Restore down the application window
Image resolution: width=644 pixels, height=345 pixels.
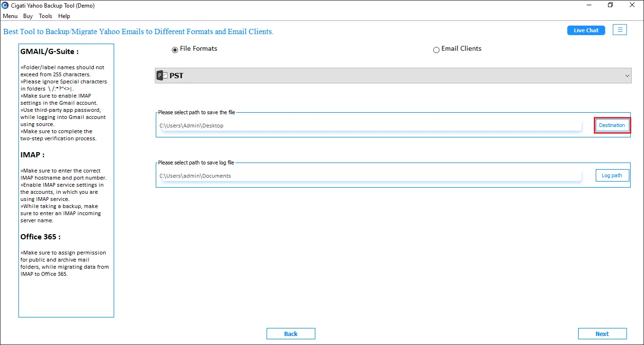[610, 5]
